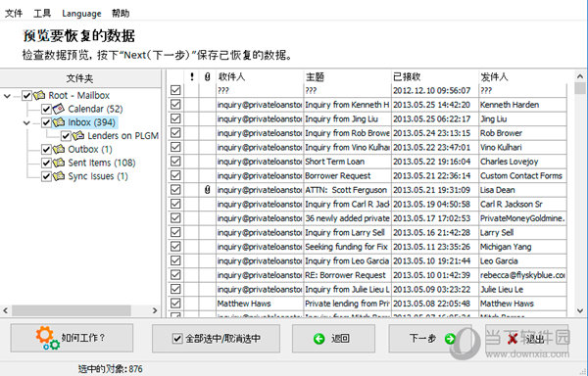Click the folder tree scroll left arrow
This screenshot has height=376, width=588.
point(5,310)
